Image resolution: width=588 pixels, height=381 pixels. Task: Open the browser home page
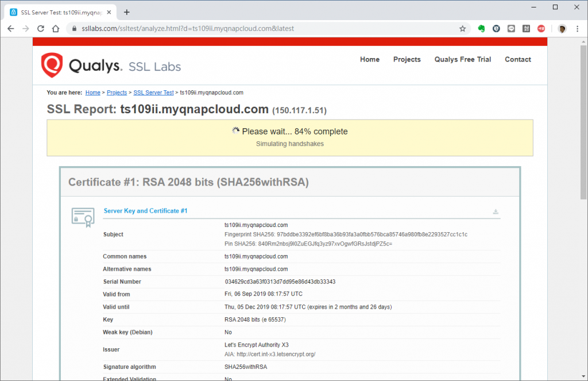(56, 29)
